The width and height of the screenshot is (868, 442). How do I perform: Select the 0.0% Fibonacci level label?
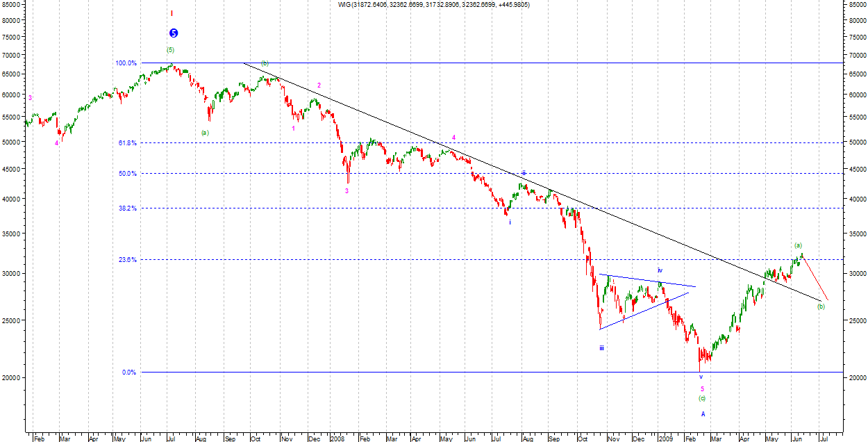click(129, 373)
